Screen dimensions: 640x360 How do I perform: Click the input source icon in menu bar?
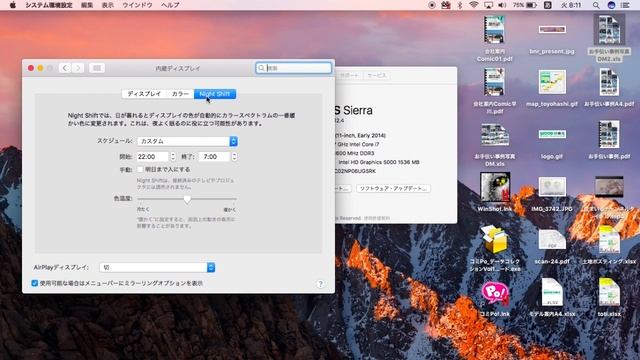[x=548, y=5]
